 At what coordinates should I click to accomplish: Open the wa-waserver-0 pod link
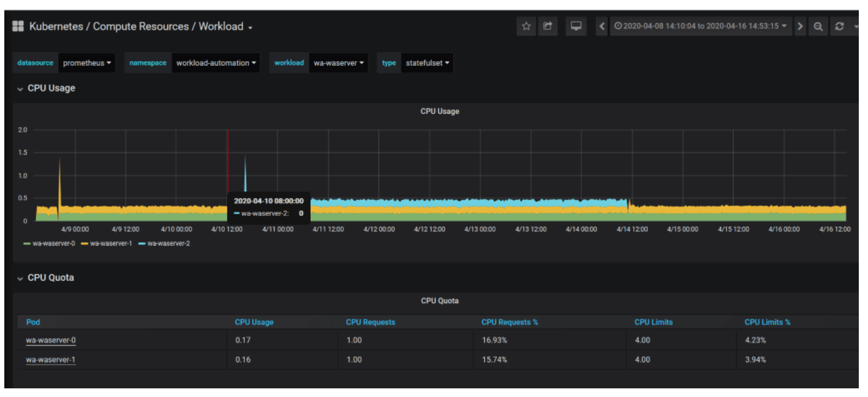[51, 340]
